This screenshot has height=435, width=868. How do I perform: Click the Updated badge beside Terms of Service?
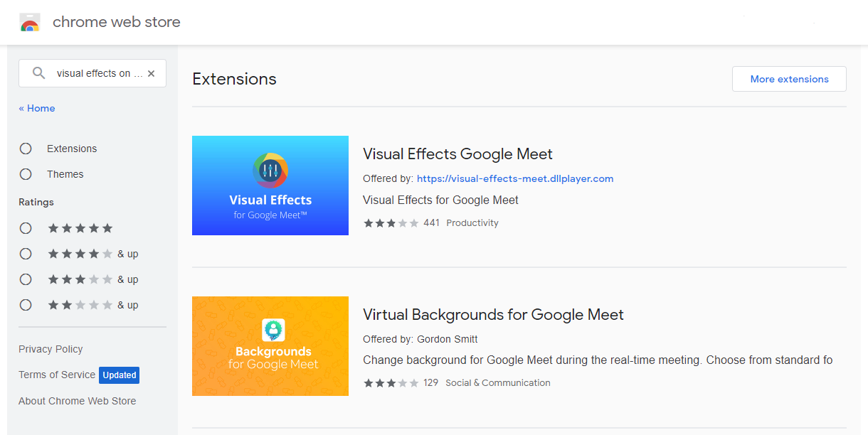[119, 375]
